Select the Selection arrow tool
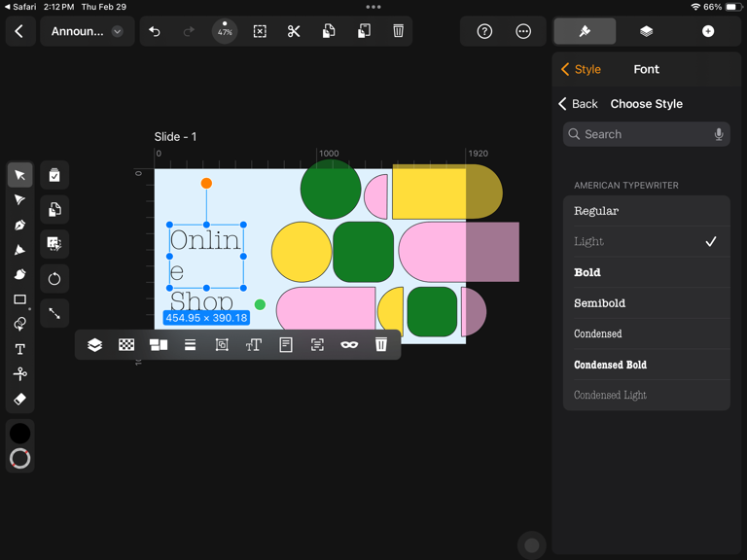747x560 pixels. (20, 175)
